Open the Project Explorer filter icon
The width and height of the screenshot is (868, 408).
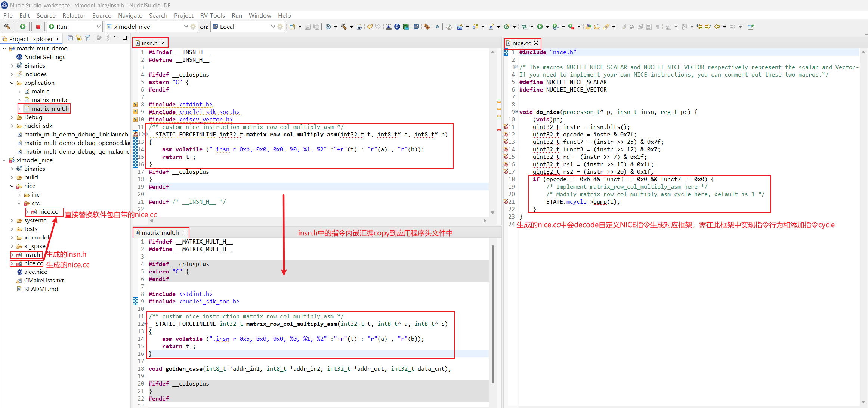coord(87,38)
